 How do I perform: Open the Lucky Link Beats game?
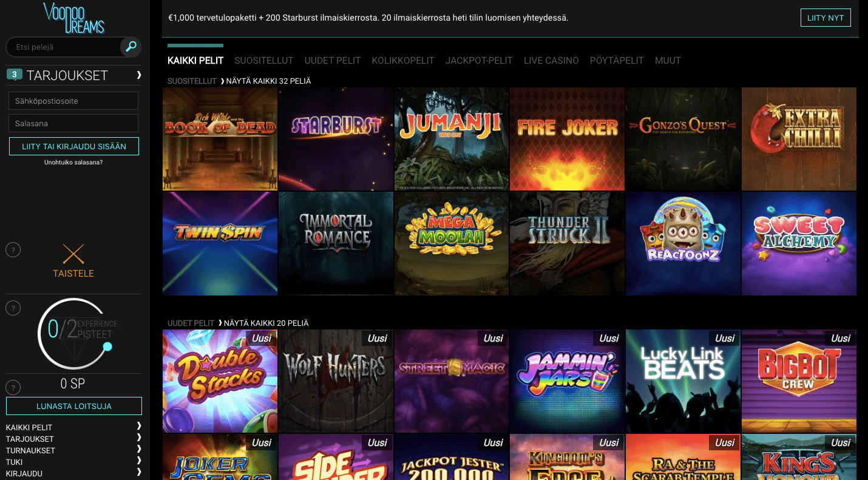click(683, 381)
